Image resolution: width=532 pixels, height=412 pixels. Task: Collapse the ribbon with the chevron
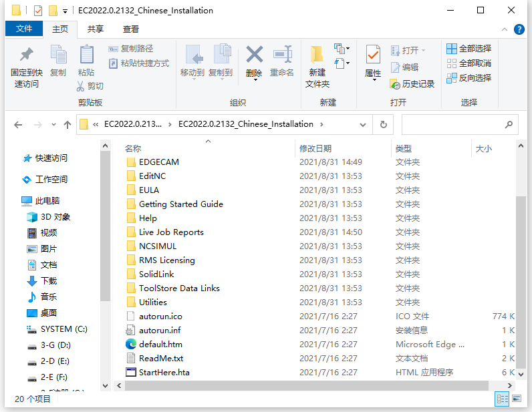click(x=505, y=29)
